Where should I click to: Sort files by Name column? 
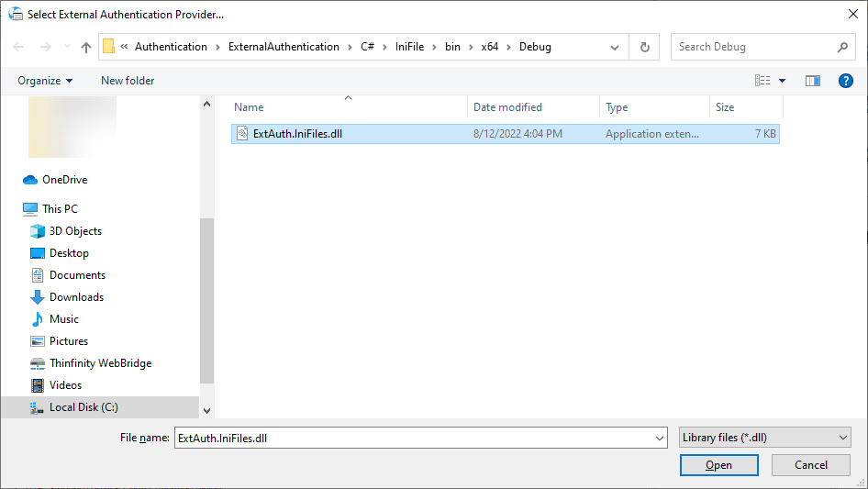pyautogui.click(x=349, y=106)
